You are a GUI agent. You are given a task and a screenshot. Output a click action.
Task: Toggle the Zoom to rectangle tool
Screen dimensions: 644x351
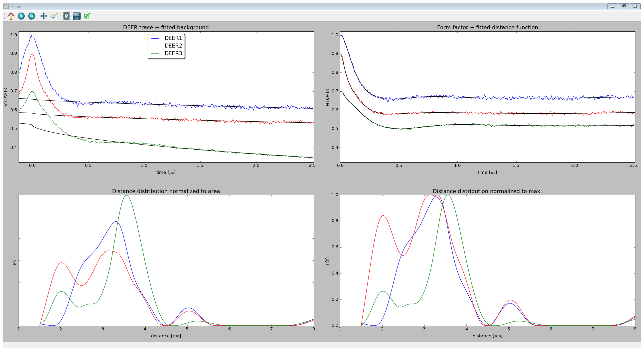tap(54, 16)
